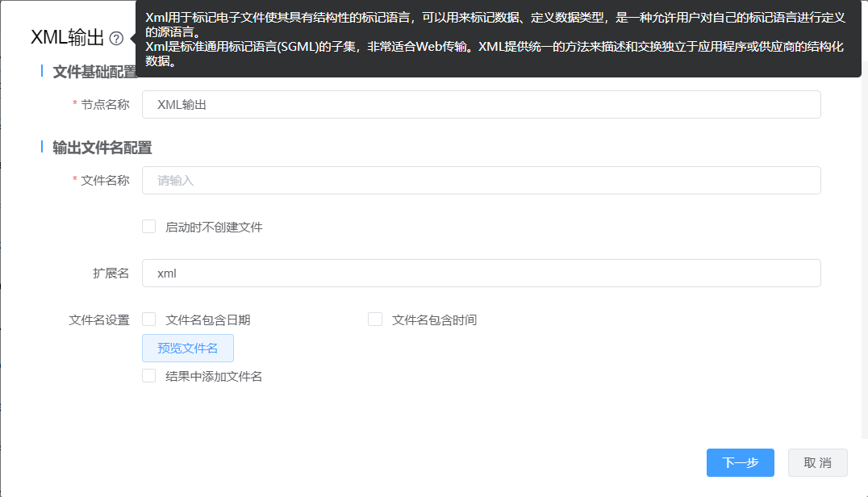Select the 扩展名 field containing xml

(x=481, y=274)
